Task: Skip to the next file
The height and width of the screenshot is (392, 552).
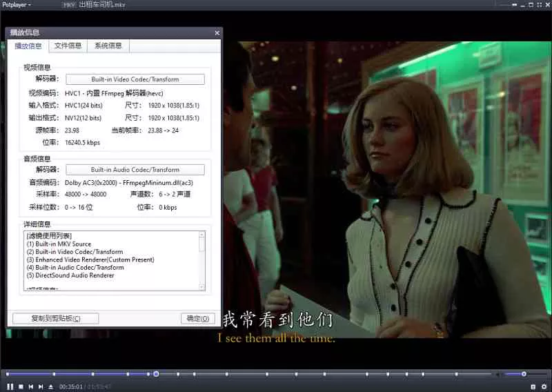Action: pyautogui.click(x=41, y=386)
